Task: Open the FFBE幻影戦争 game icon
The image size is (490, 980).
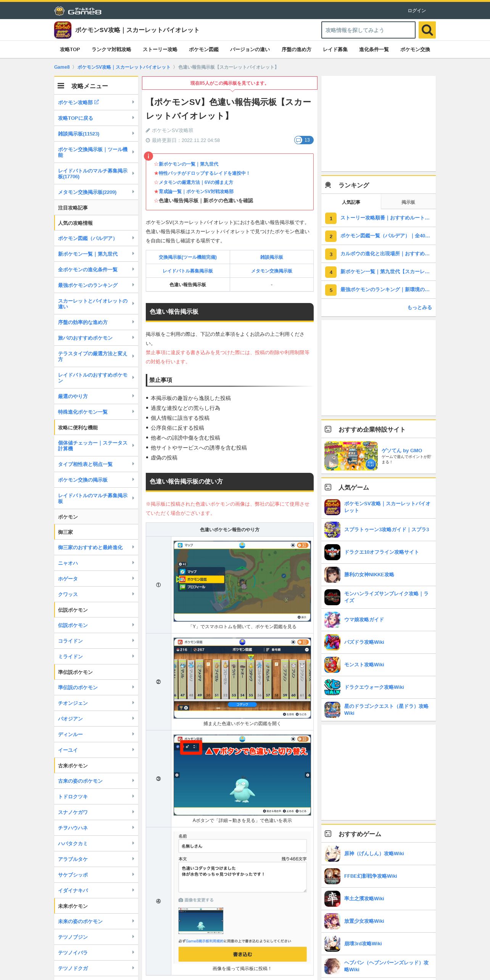Action: pos(332,876)
